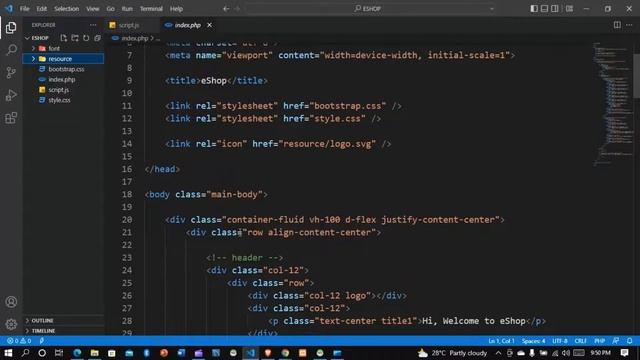640x360 pixels.
Task: Open script.js from the file tree
Action: coord(58,90)
